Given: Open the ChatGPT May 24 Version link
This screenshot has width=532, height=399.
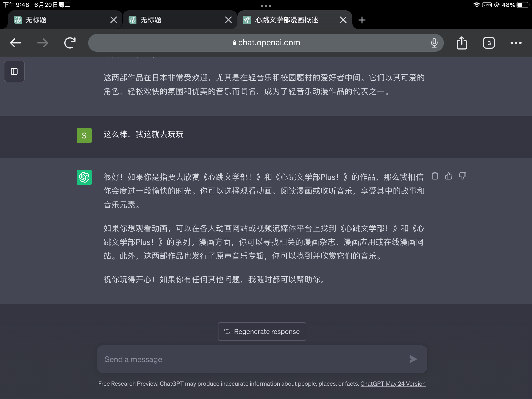Looking at the screenshot, I should (x=393, y=383).
